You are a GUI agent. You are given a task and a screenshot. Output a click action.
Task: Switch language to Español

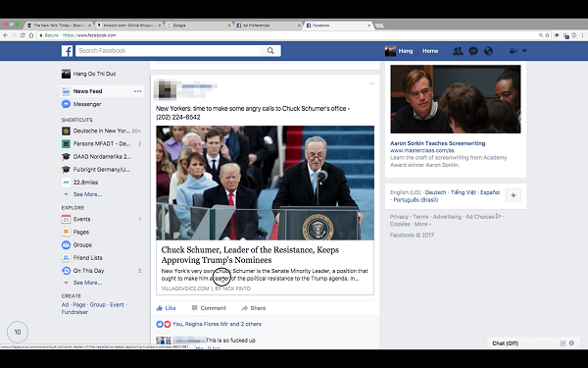tap(490, 192)
